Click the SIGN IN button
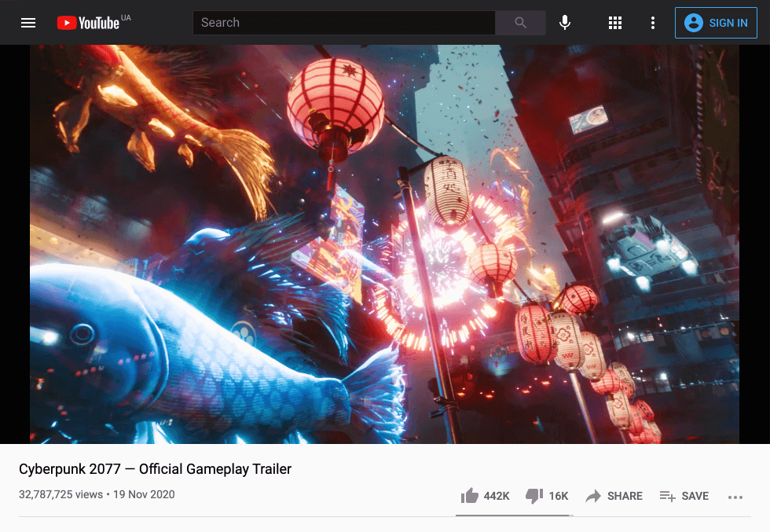Viewport: 770px width, 532px height. [716, 23]
